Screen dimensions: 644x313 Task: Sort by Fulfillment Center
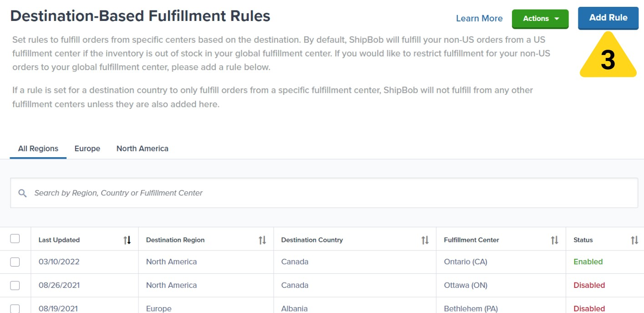[x=555, y=240]
